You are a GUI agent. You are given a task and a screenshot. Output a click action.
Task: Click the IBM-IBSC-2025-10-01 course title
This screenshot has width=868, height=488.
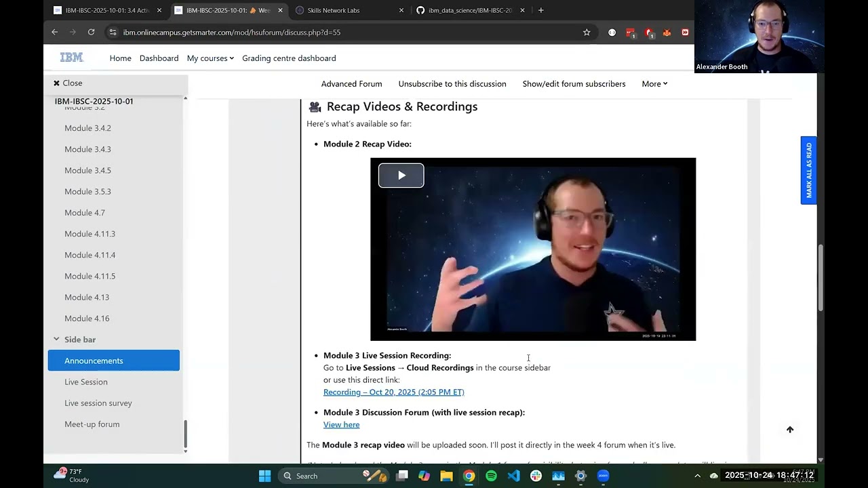coord(94,102)
